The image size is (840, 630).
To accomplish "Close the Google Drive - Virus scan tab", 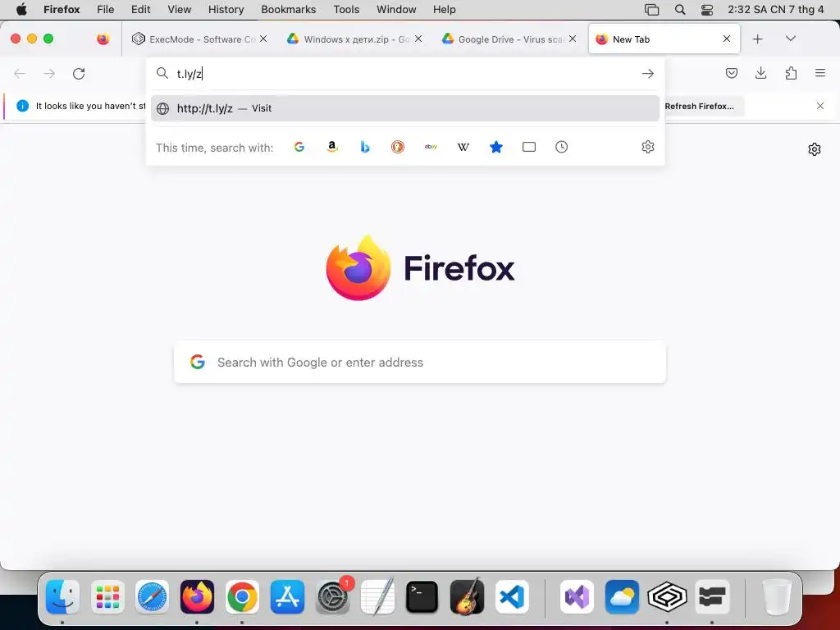I will 573,39.
